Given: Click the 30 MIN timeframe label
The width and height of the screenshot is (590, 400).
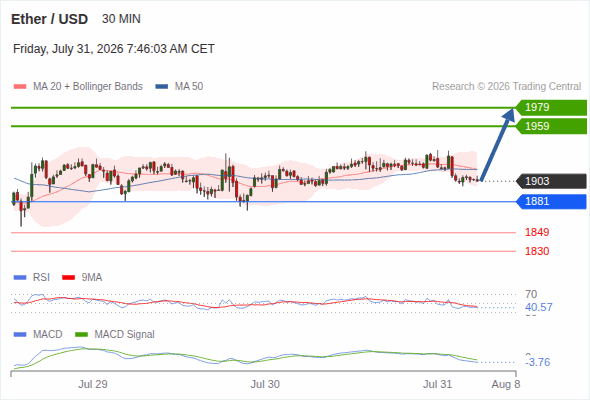Looking at the screenshot, I should coord(121,19).
